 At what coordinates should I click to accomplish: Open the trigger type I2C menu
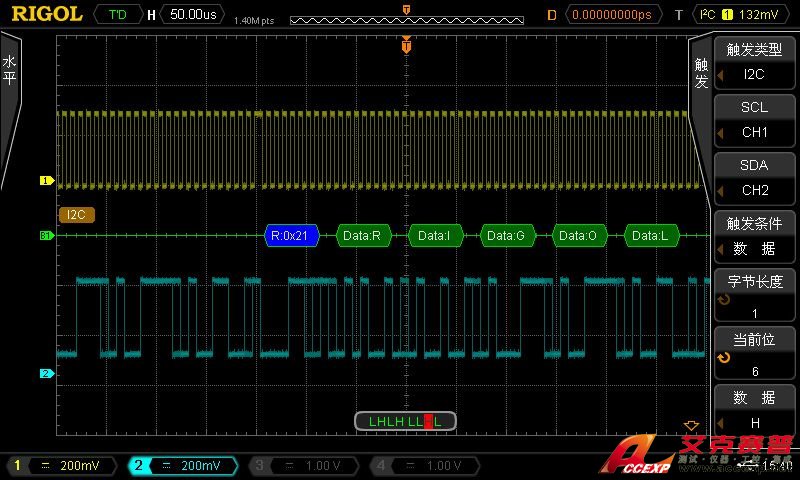point(754,61)
